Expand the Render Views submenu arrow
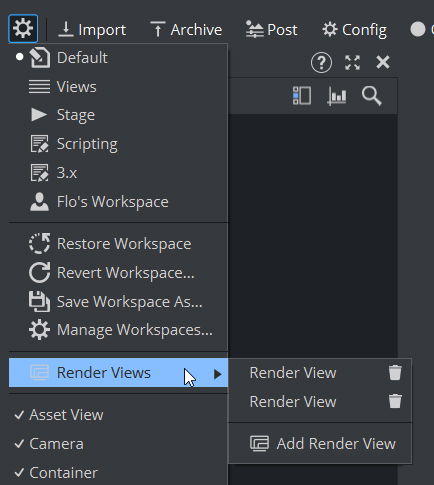 click(x=218, y=374)
